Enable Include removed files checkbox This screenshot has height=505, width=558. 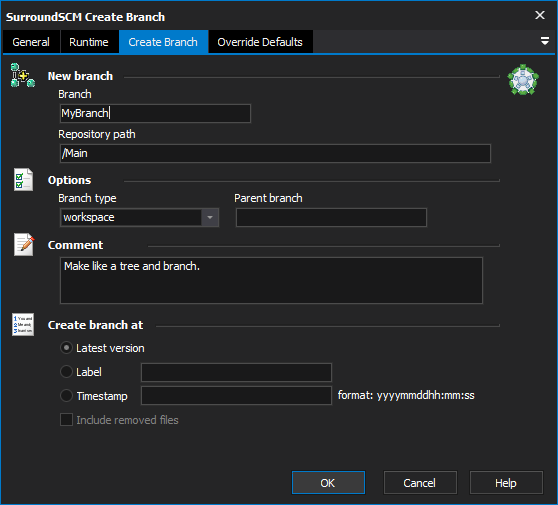[x=67, y=420]
